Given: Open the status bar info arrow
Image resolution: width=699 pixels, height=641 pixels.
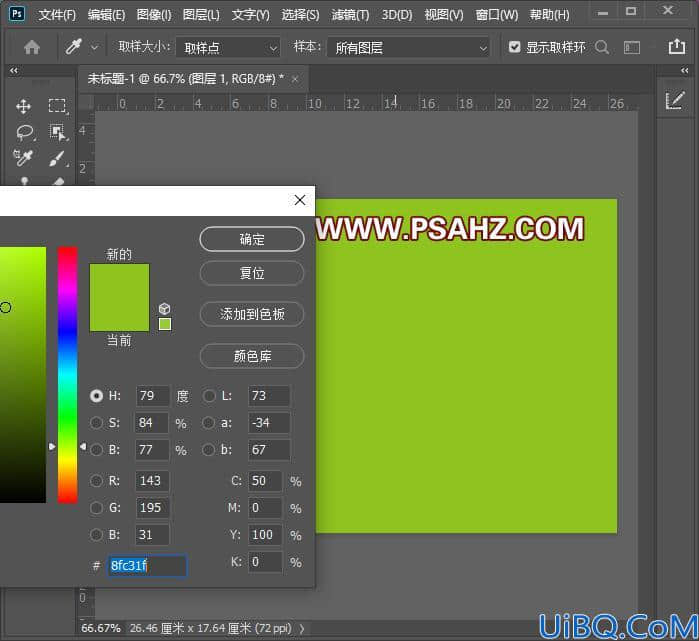Looking at the screenshot, I should (302, 629).
